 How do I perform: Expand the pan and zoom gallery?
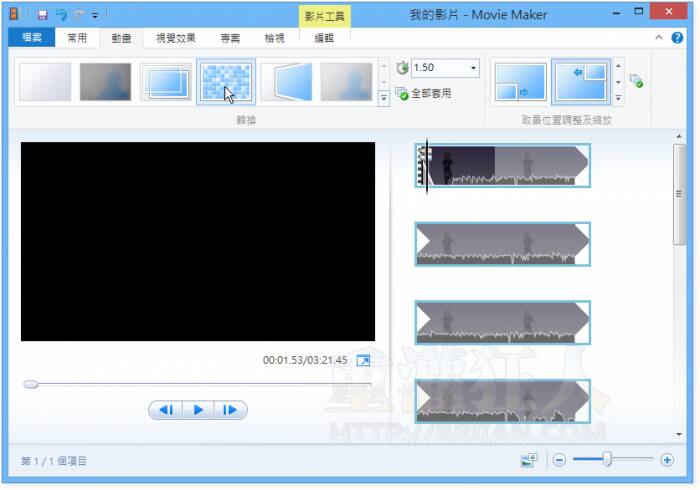pyautogui.click(x=618, y=97)
